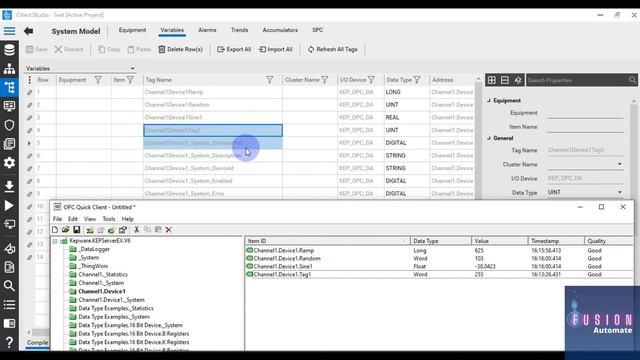Viewport: 640px width, 360px height.
Task: Click the Import All button
Action: pos(276,49)
